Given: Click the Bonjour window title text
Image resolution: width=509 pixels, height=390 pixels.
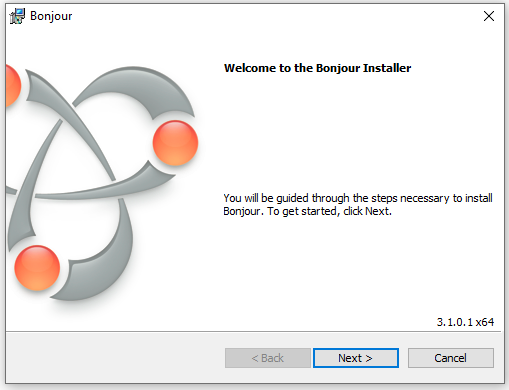Looking at the screenshot, I should pyautogui.click(x=51, y=16).
